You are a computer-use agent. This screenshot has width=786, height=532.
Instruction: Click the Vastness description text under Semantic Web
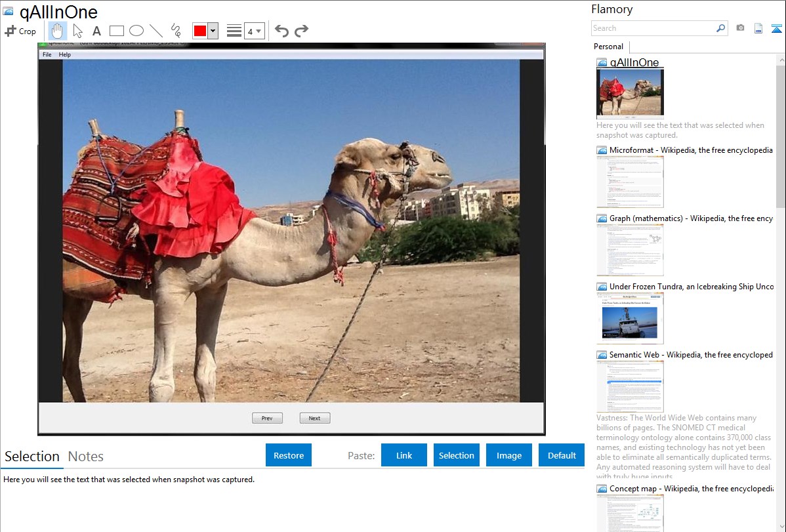click(x=684, y=447)
